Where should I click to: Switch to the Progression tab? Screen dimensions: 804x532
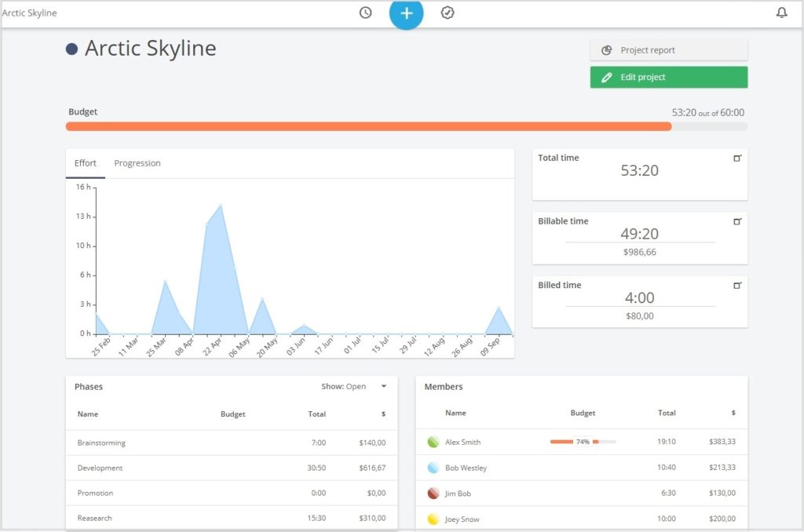137,162
